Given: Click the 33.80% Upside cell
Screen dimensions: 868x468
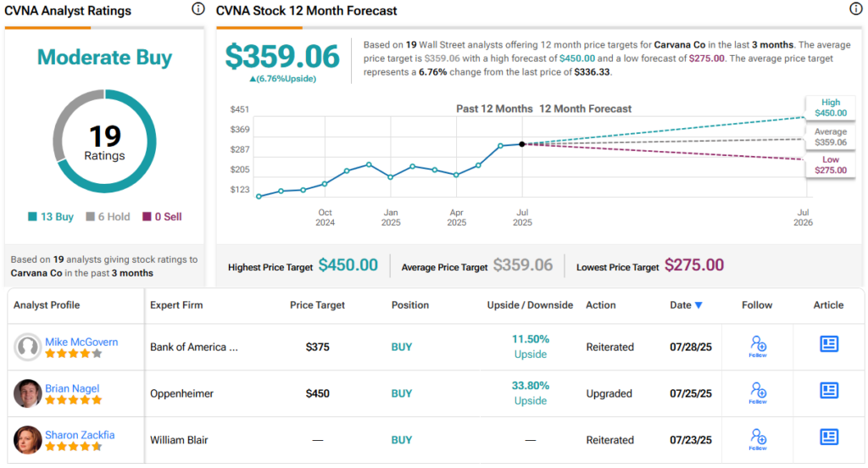Looking at the screenshot, I should 531,393.
